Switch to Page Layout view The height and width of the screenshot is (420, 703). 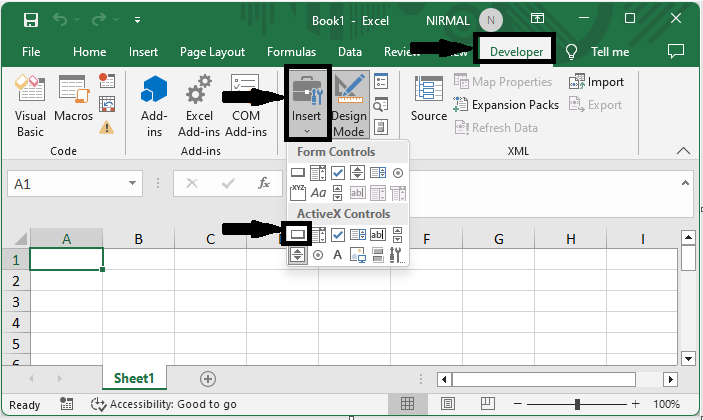(447, 404)
